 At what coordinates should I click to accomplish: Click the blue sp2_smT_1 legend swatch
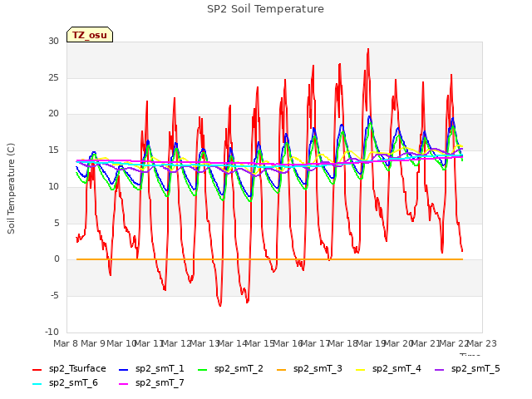click(124, 369)
